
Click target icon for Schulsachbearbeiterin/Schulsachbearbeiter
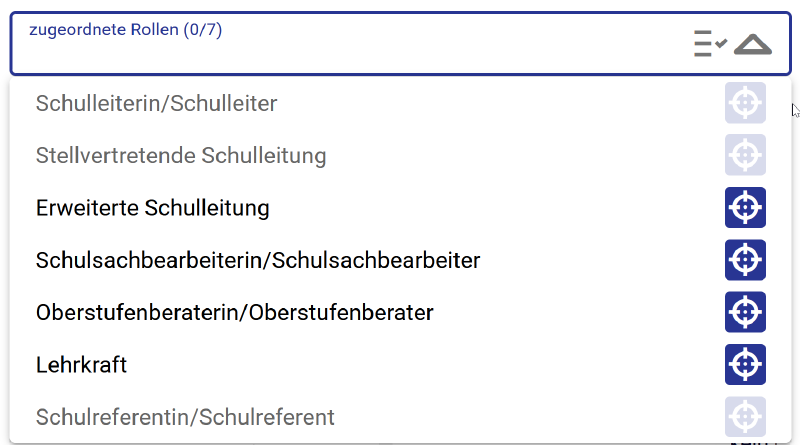pyautogui.click(x=745, y=260)
